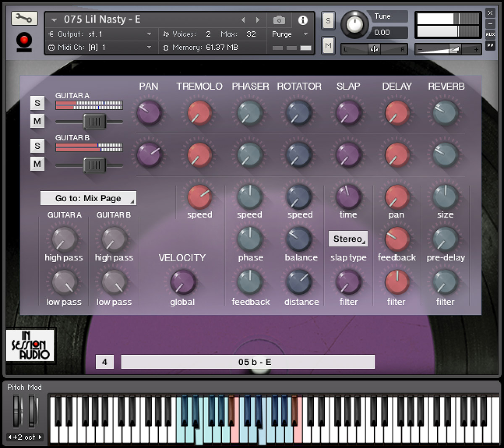
Task: Open the instrument info icon
Action: point(302,20)
